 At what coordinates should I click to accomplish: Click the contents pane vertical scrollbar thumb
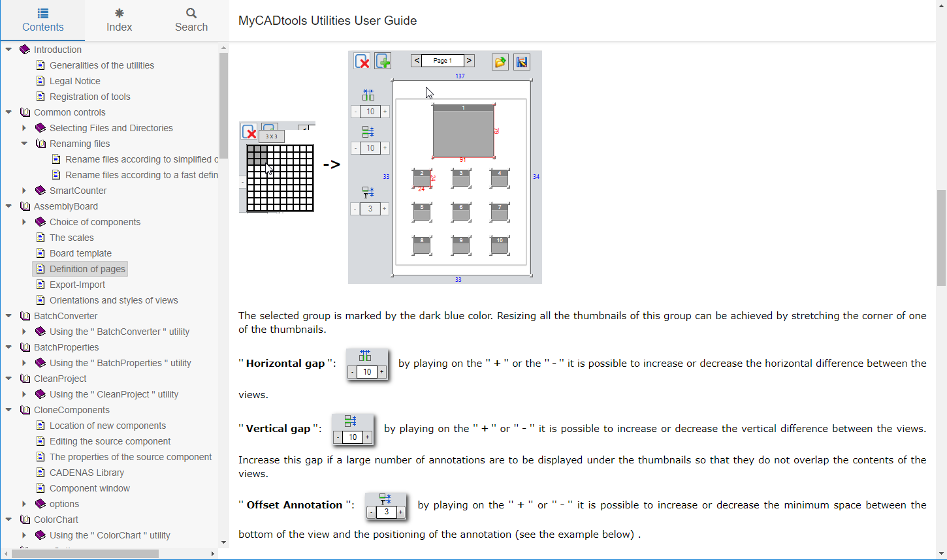click(x=223, y=106)
